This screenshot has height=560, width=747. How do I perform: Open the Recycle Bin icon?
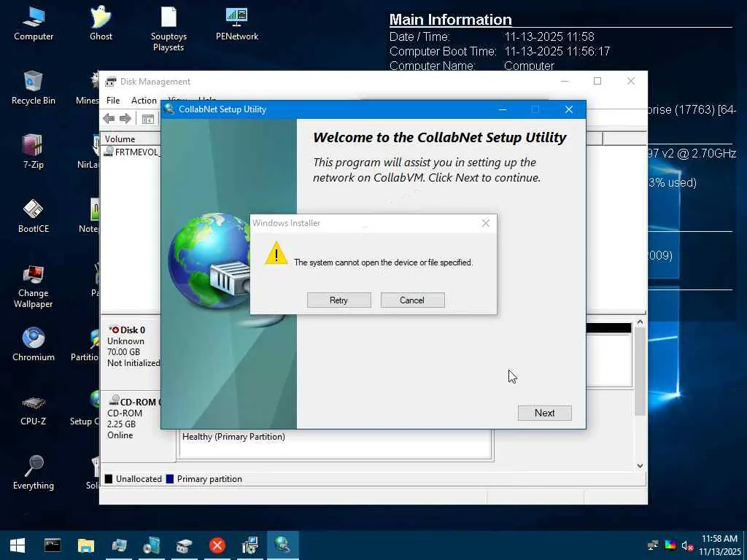click(34, 88)
